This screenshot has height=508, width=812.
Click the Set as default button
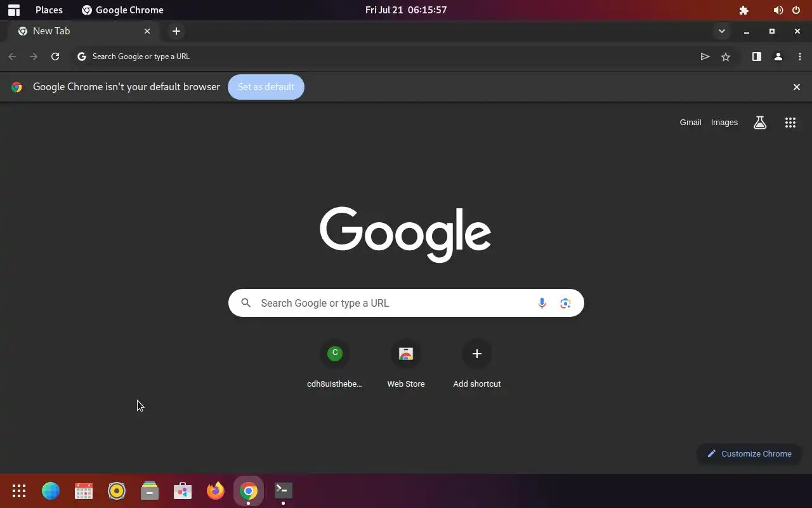(x=266, y=87)
